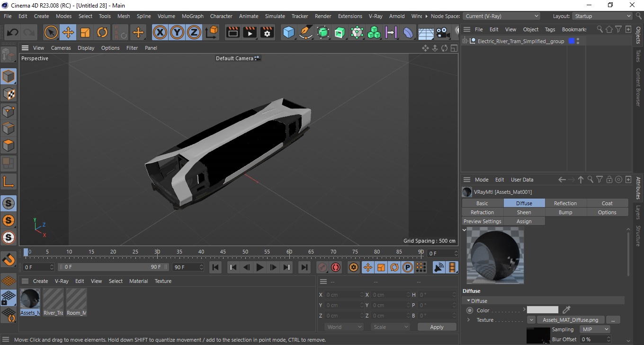The height and width of the screenshot is (345, 644).
Task: Expand the Texture parameter
Action: (x=469, y=320)
